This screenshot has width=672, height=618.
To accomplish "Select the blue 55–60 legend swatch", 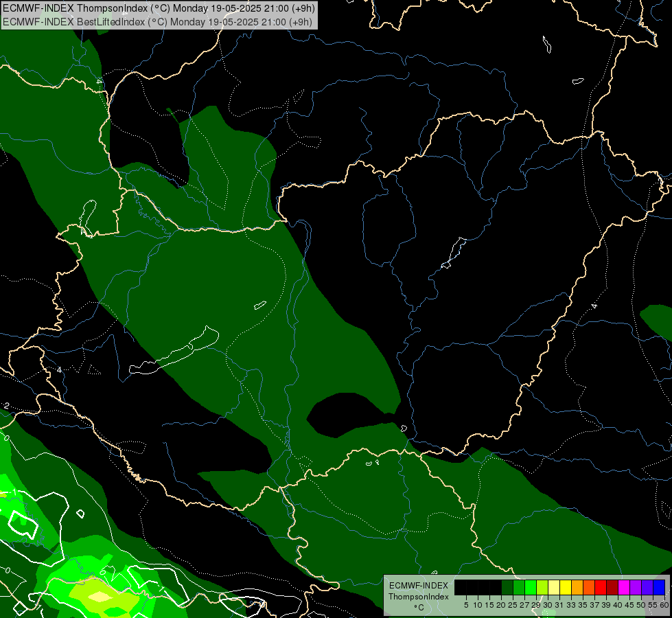I will 659,587.
